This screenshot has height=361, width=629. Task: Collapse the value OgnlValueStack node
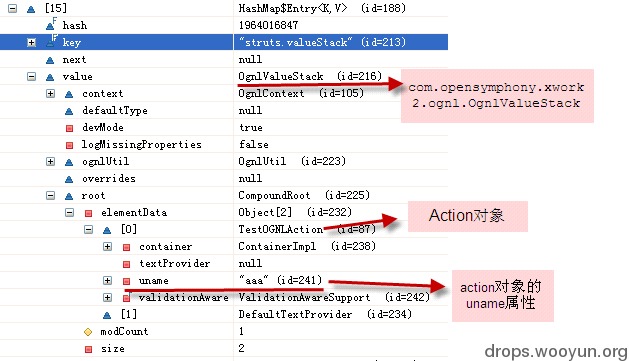click(31, 76)
